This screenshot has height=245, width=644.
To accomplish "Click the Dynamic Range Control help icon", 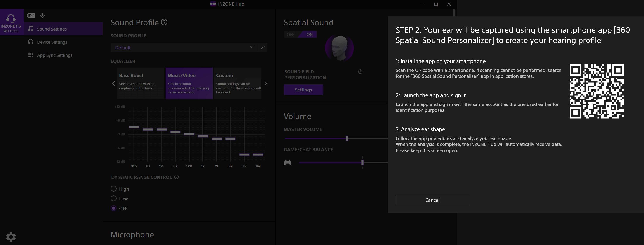I will [x=176, y=177].
